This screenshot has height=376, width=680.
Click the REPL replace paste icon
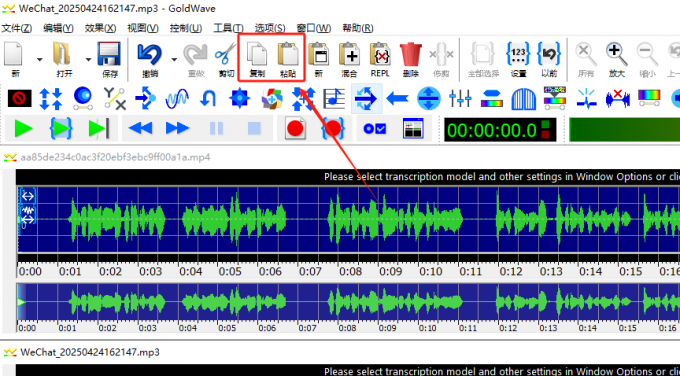point(380,54)
